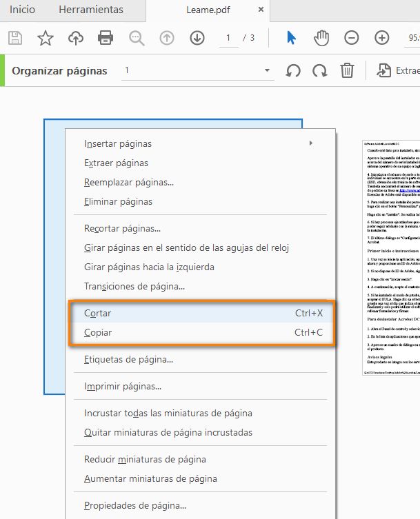Select the arrow selection tool
This screenshot has height=519, width=420.
point(291,38)
